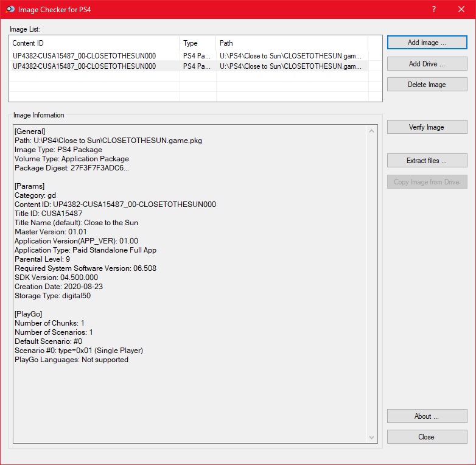Click the Volume Type: Application Package line
Viewport: 476px width, 465px height.
point(72,159)
